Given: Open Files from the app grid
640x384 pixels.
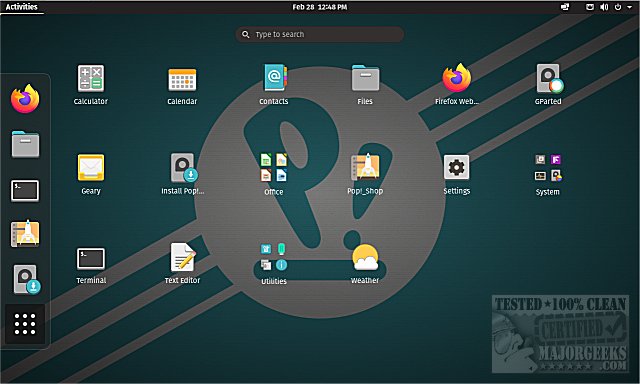Looking at the screenshot, I should (x=365, y=78).
